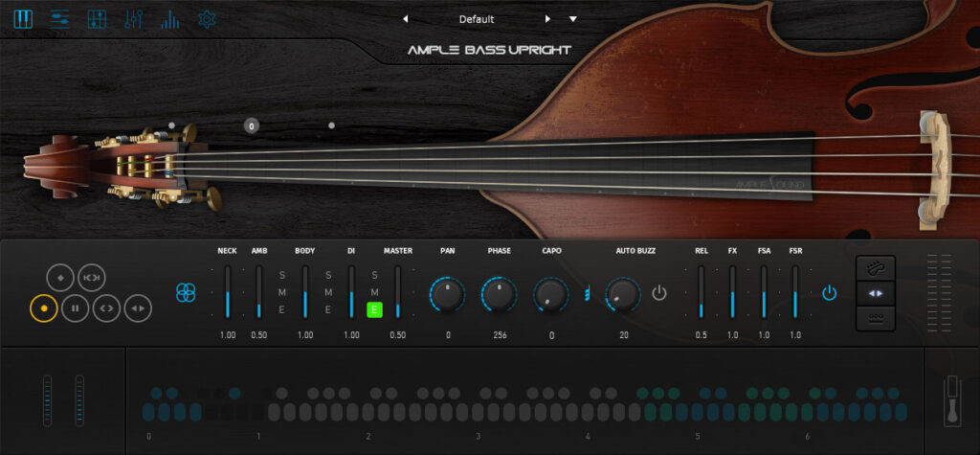Viewport: 980px width, 455px height.
Task: Toggle E between AMB and BODY faders
Action: point(282,309)
